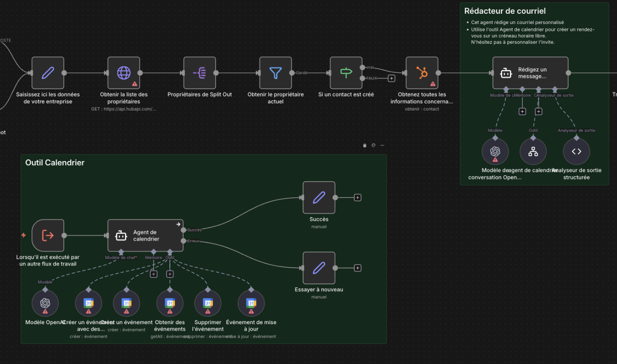
Task: Open the workflow trigger node with orange arrow
Action: (48, 235)
